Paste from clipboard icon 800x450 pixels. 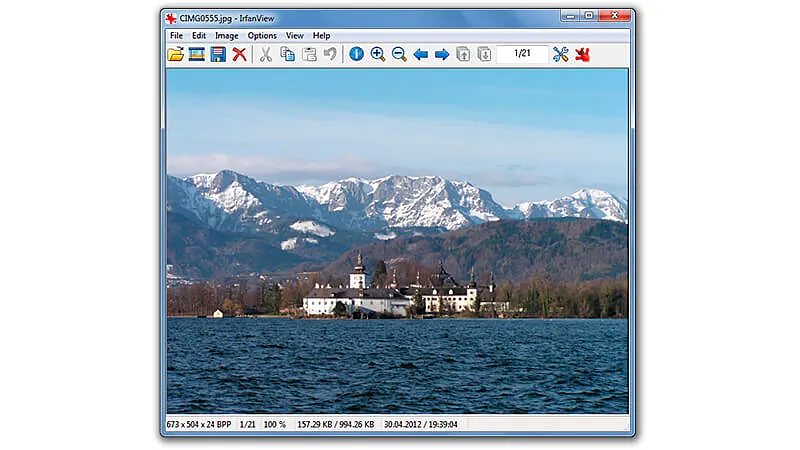(309, 54)
